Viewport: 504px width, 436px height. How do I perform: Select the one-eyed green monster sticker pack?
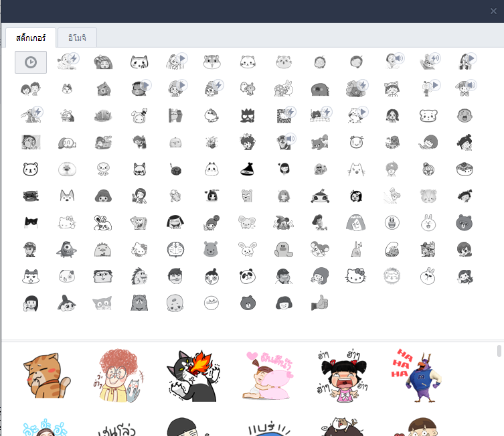click(67, 250)
